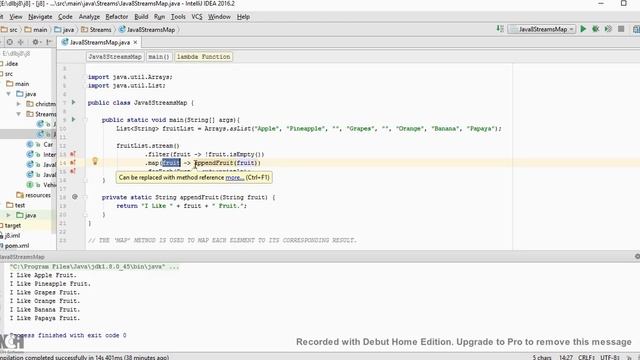Run Java8StreamsMap with the green play button

click(x=583, y=29)
